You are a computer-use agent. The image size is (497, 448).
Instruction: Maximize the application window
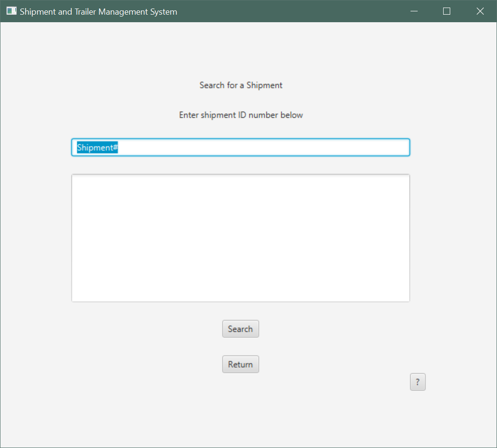pyautogui.click(x=446, y=11)
